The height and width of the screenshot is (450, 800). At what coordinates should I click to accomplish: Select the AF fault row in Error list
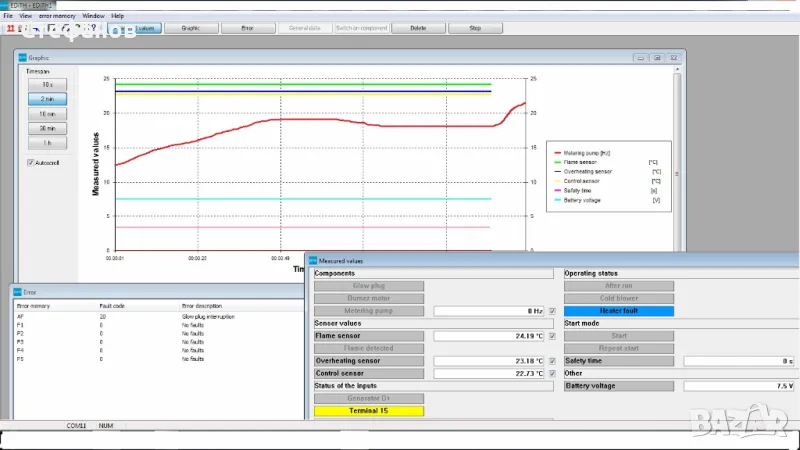point(100,315)
